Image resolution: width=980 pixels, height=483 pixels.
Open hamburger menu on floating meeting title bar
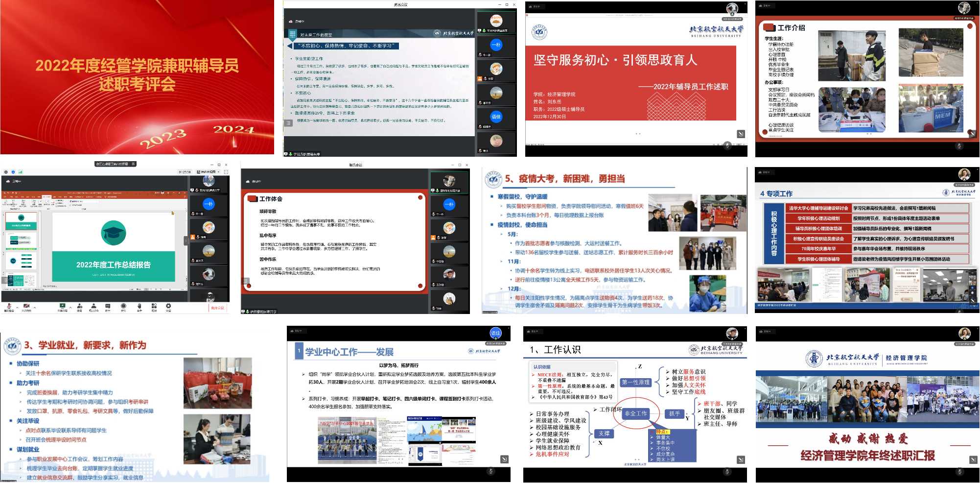click(133, 164)
